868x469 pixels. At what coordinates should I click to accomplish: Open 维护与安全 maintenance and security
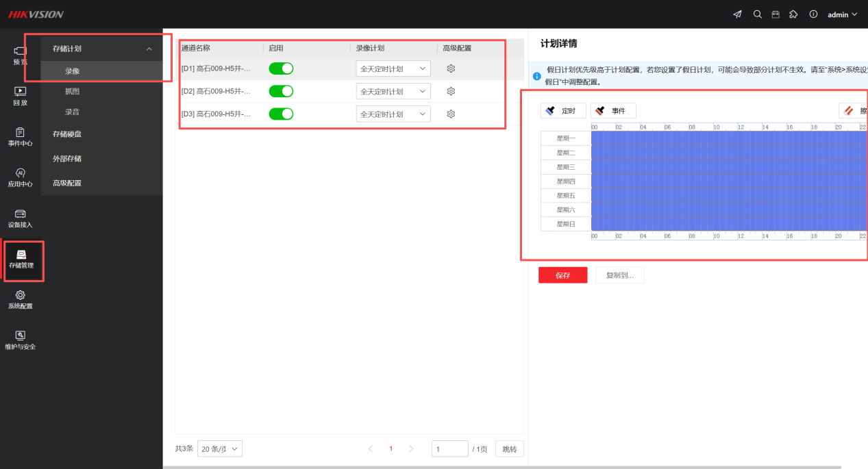coord(20,340)
